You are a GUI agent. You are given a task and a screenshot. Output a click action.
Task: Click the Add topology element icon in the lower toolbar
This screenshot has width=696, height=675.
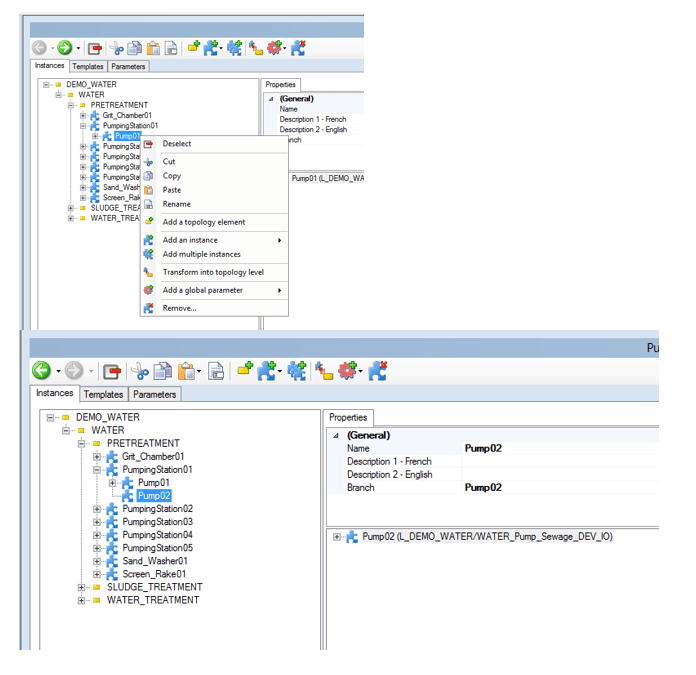(x=244, y=371)
